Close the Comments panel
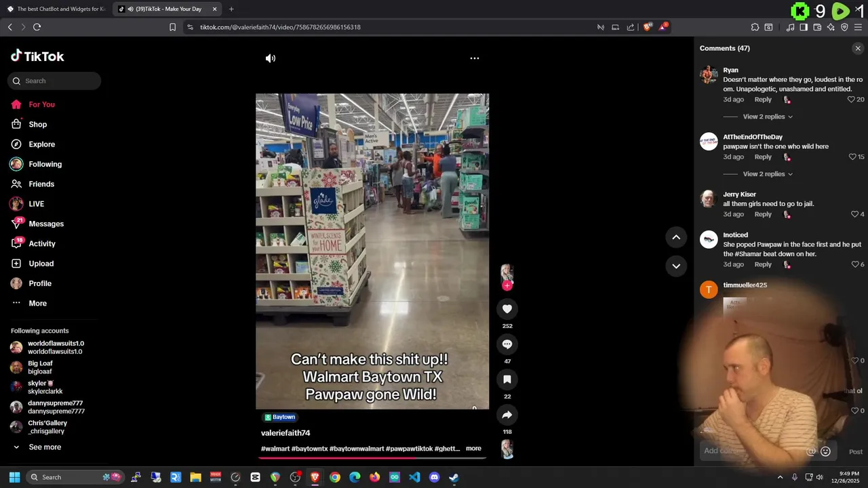The image size is (868, 488). [858, 48]
